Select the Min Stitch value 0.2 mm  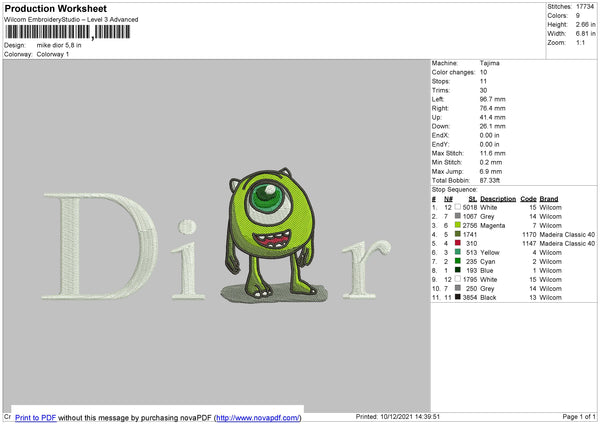[x=491, y=162]
